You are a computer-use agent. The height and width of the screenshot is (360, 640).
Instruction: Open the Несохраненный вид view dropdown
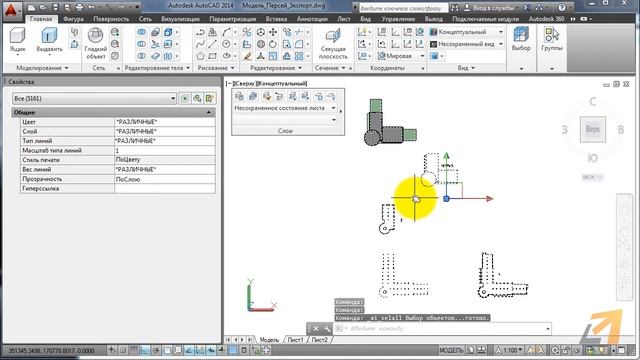pos(467,44)
